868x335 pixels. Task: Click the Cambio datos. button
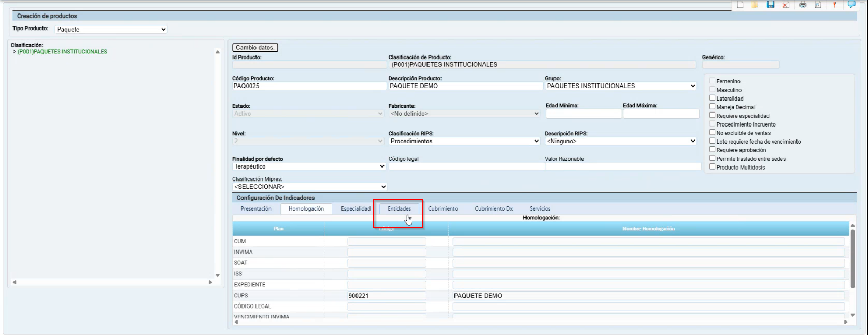[255, 47]
